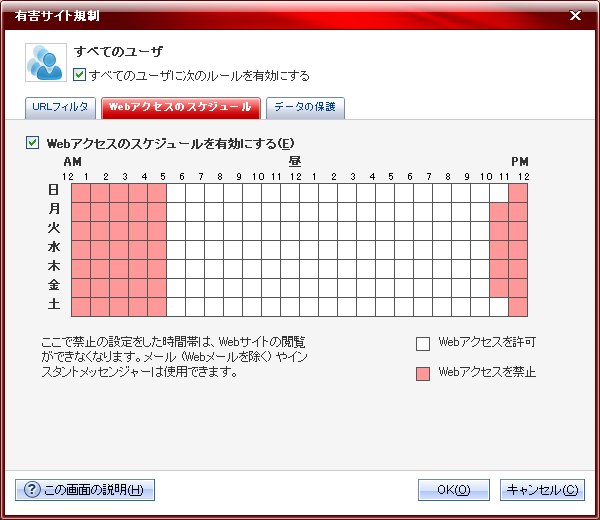600x520 pixels.
Task: Click the 金 row day label
Action: (x=54, y=285)
